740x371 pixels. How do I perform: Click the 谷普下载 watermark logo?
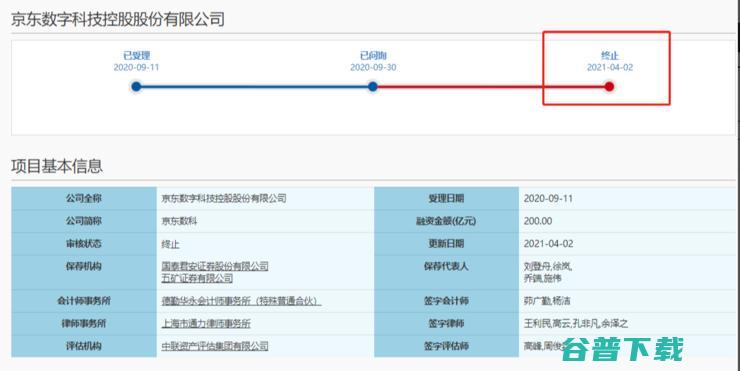pos(623,350)
